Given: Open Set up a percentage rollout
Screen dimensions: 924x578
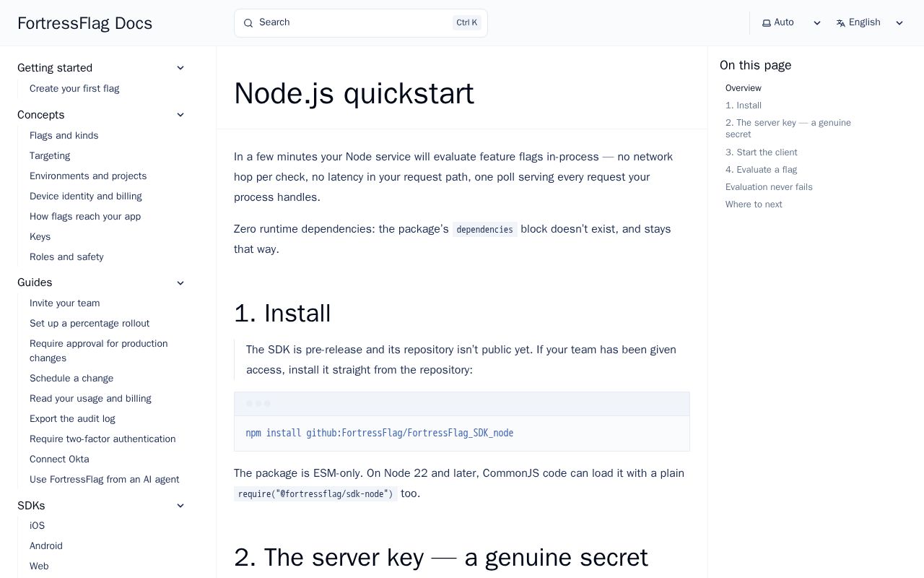Looking at the screenshot, I should (90, 324).
